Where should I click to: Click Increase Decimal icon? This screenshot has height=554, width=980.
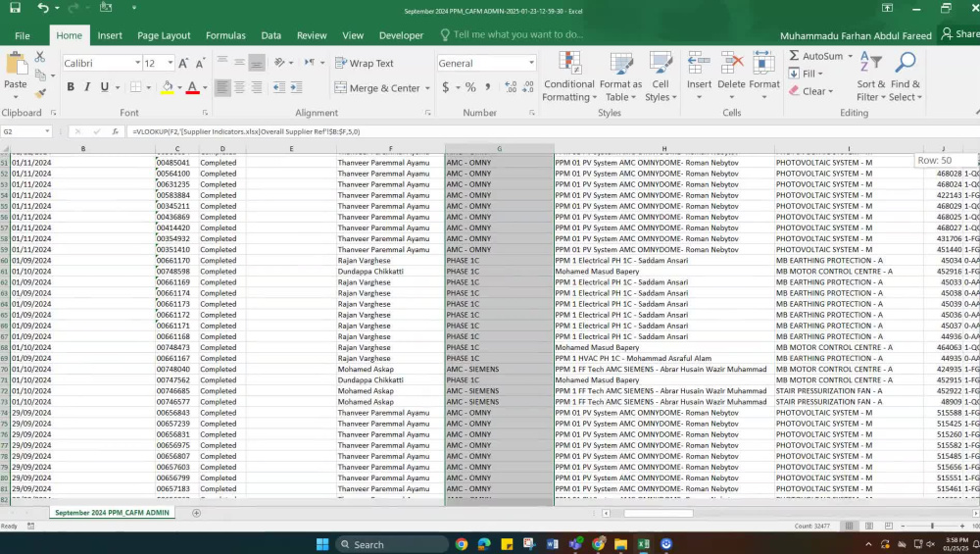pos(511,87)
